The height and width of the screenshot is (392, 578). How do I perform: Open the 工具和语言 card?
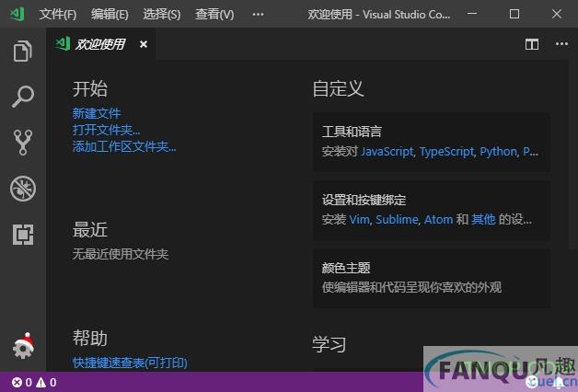click(432, 142)
